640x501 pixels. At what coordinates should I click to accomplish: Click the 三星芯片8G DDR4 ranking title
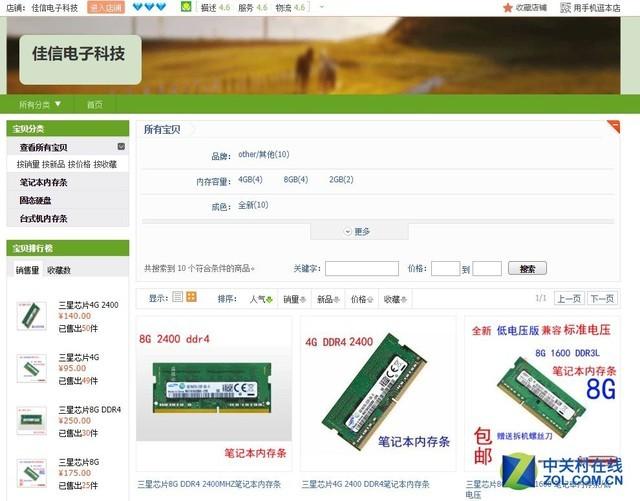90,410
